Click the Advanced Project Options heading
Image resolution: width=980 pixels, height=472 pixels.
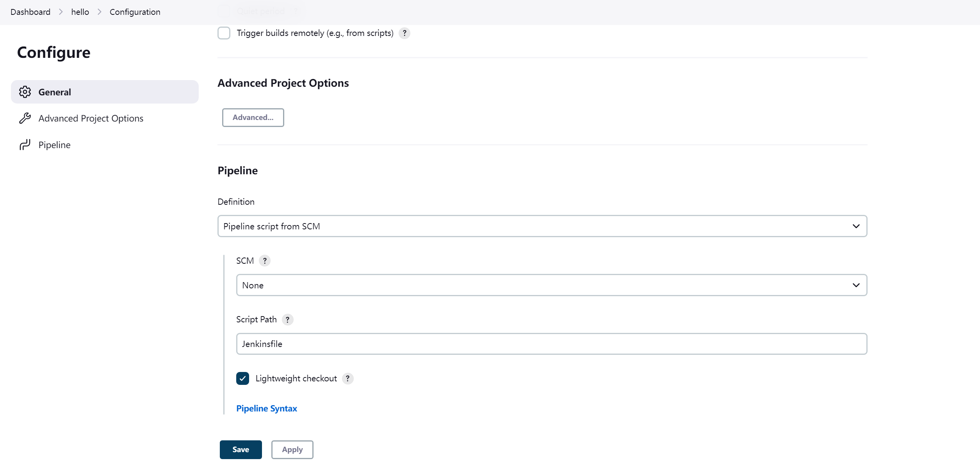click(283, 83)
